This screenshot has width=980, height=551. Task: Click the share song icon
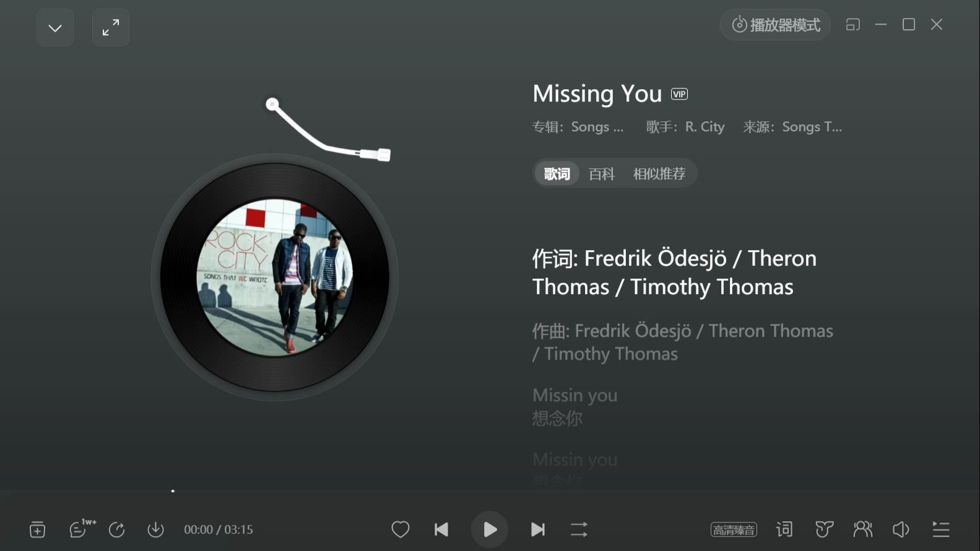tap(117, 530)
